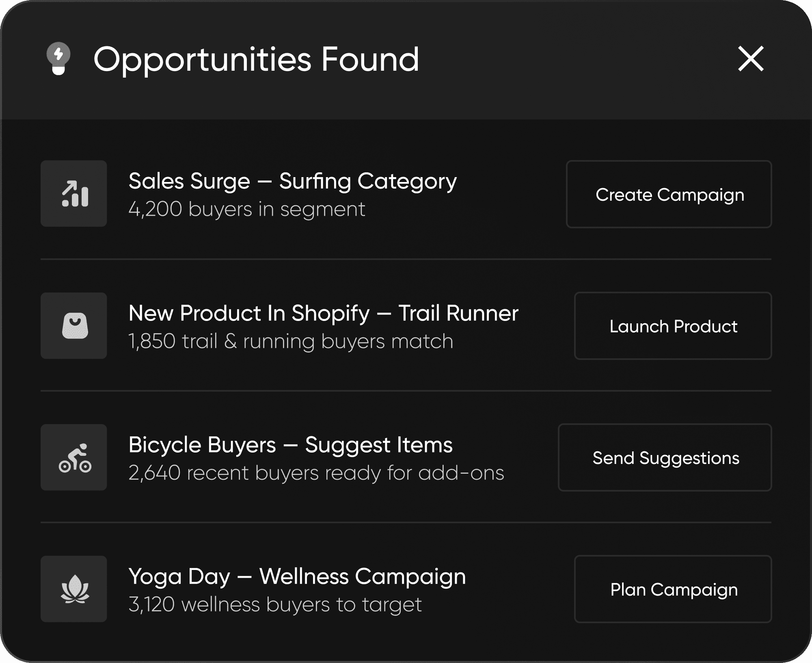Select Yoga Day — Wellness Campaign title
812x663 pixels.
click(297, 577)
